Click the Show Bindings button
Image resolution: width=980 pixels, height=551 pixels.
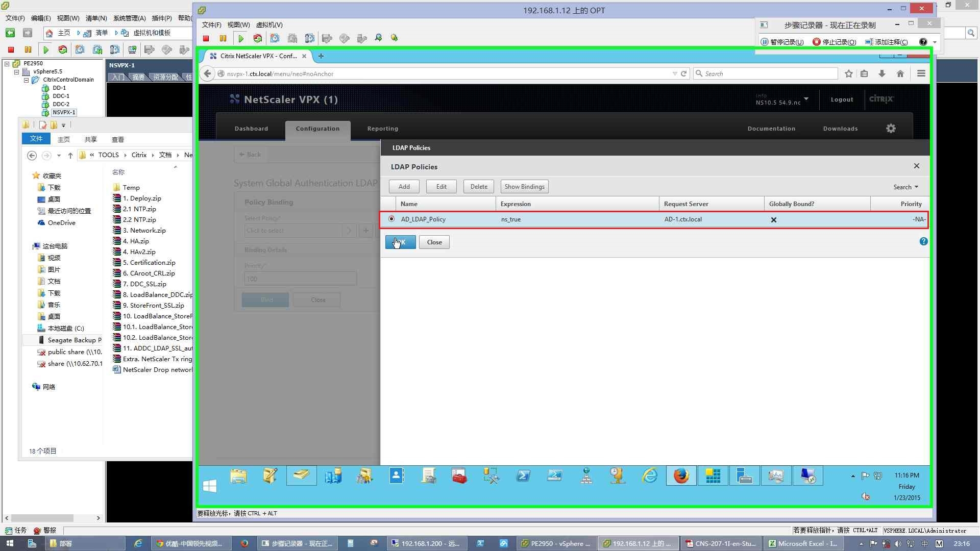click(x=524, y=187)
